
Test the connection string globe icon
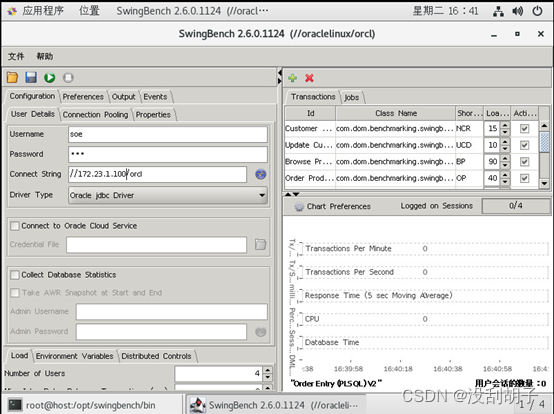coord(261,174)
